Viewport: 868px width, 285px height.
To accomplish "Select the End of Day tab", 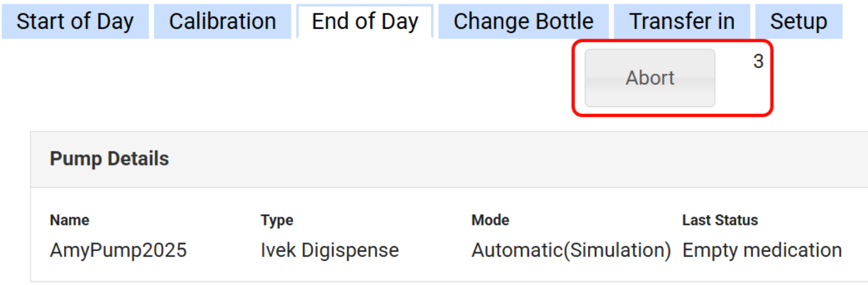I will pyautogui.click(x=365, y=22).
